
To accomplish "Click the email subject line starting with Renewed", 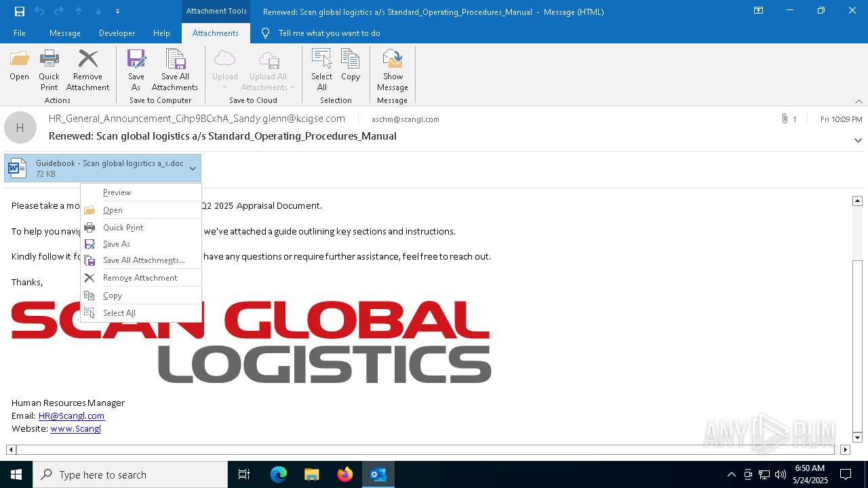I will [222, 136].
